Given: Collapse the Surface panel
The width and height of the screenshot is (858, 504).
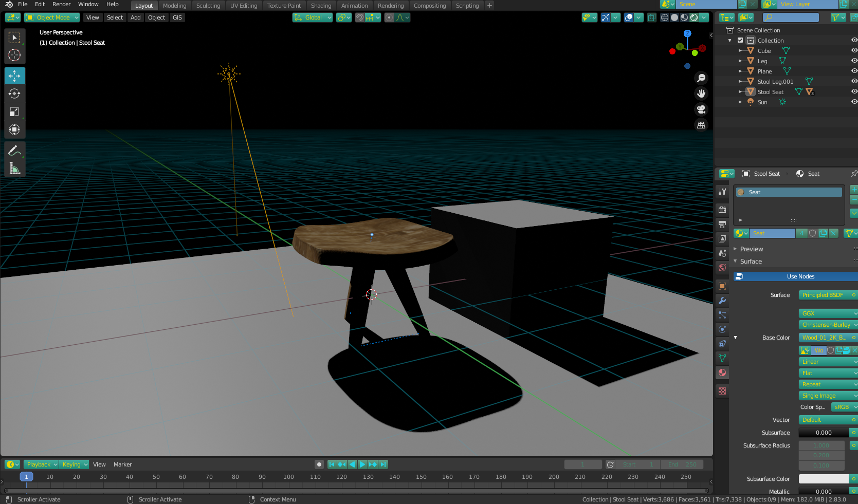Looking at the screenshot, I should pyautogui.click(x=751, y=262).
